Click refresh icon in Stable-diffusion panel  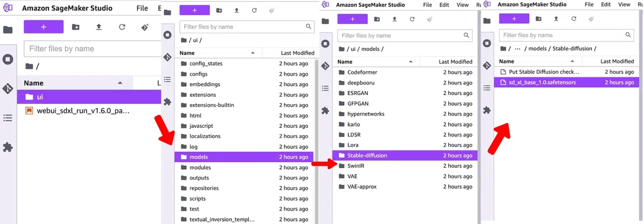click(573, 19)
